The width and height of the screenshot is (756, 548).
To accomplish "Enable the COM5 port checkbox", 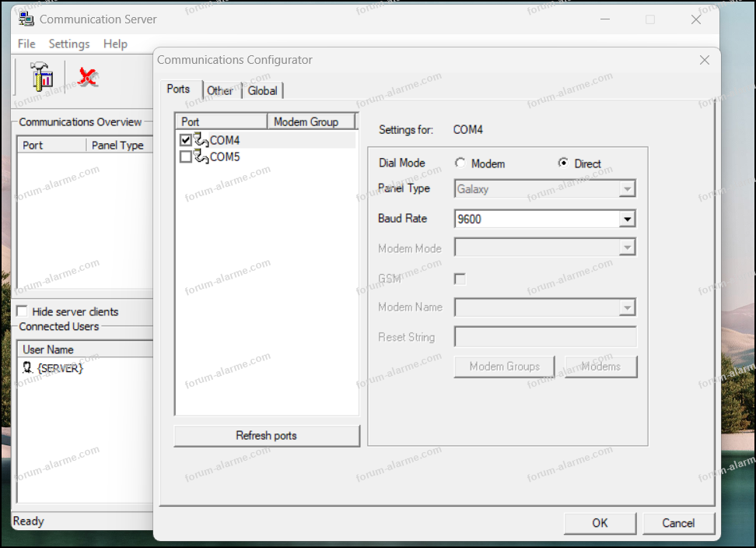I will click(186, 156).
